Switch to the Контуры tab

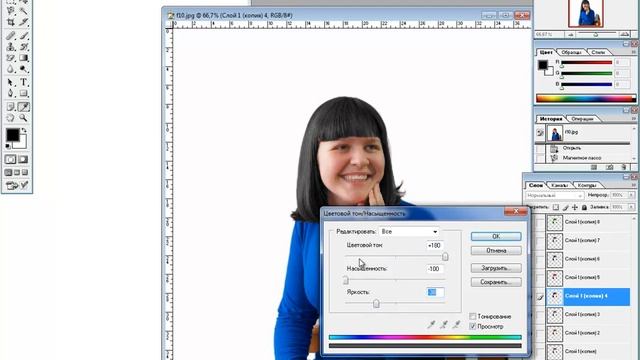click(587, 185)
